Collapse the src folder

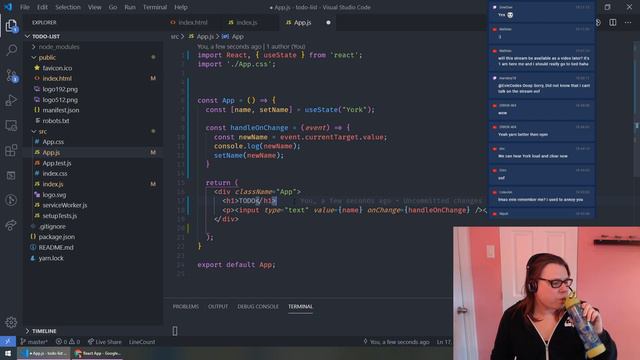93,131
